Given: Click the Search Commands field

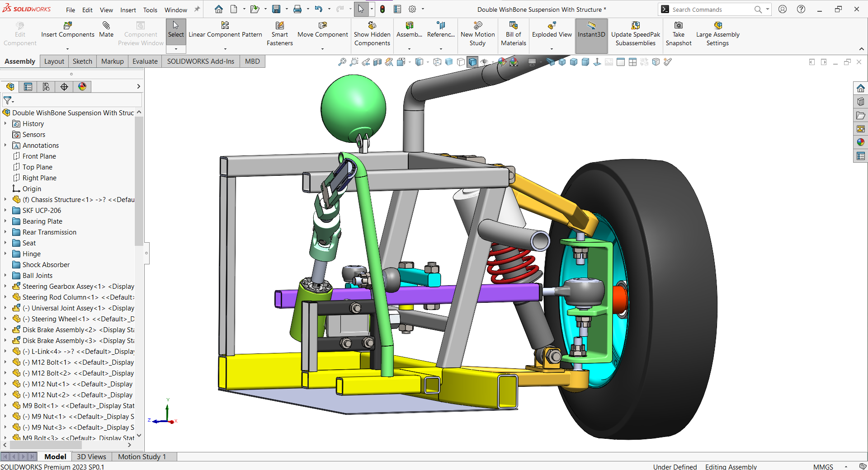Looking at the screenshot, I should click(710, 9).
